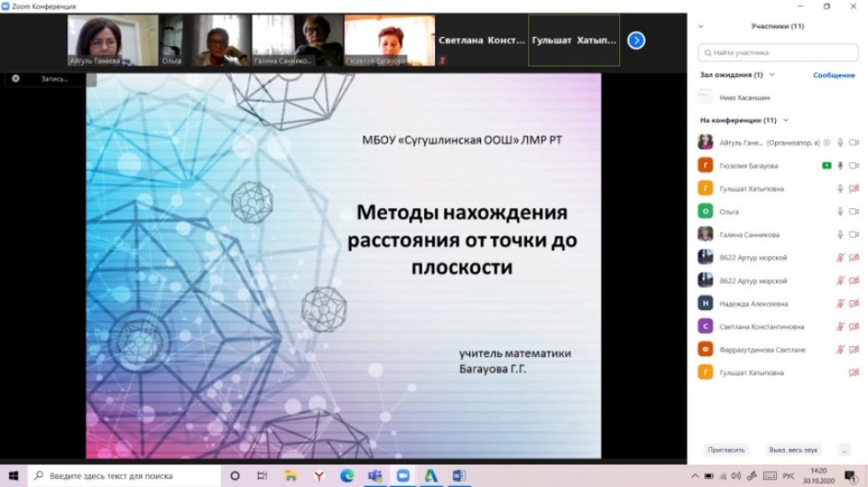Open the three-dots more options menu
Viewport: 868px width, 487px height.
pos(844,450)
